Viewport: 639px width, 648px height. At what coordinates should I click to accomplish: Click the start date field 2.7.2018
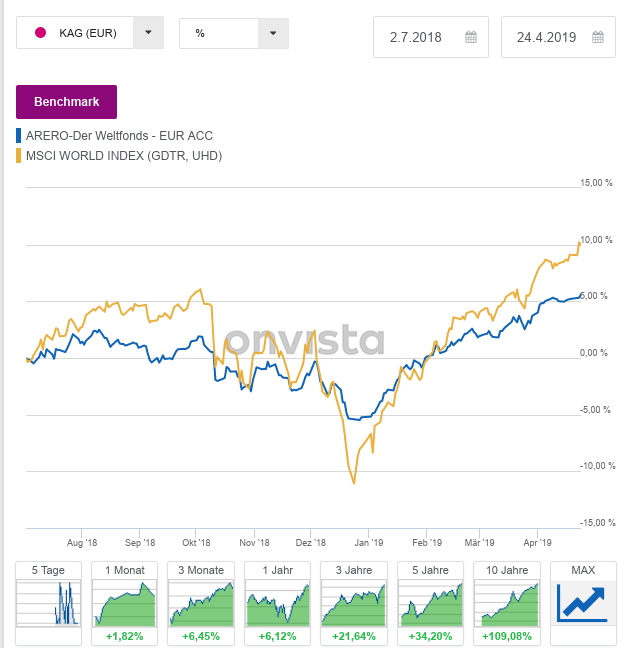(x=420, y=38)
